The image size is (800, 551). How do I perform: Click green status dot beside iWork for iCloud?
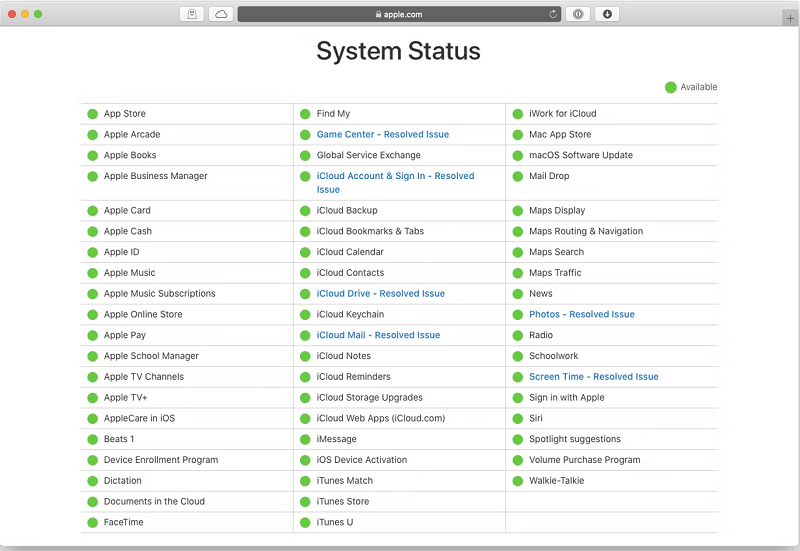(518, 114)
